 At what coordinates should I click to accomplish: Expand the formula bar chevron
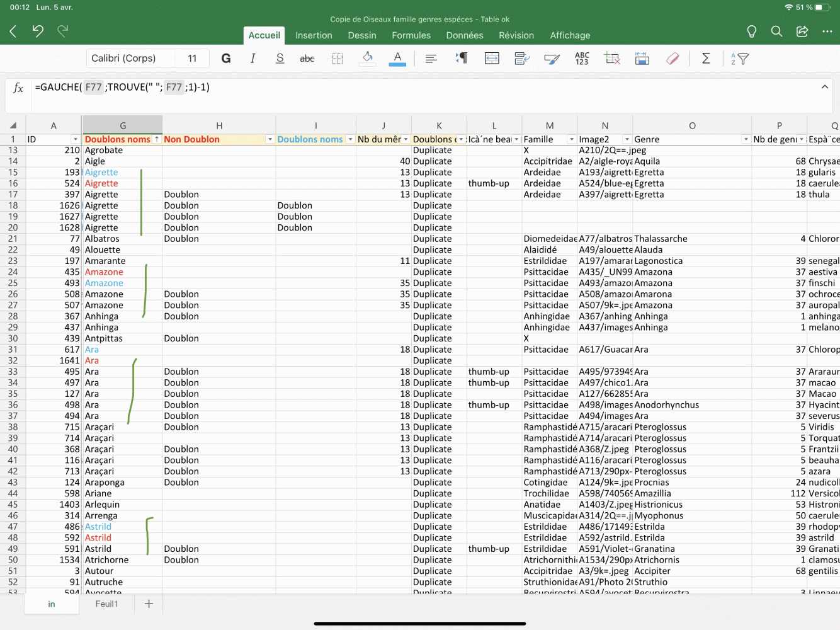click(x=824, y=87)
